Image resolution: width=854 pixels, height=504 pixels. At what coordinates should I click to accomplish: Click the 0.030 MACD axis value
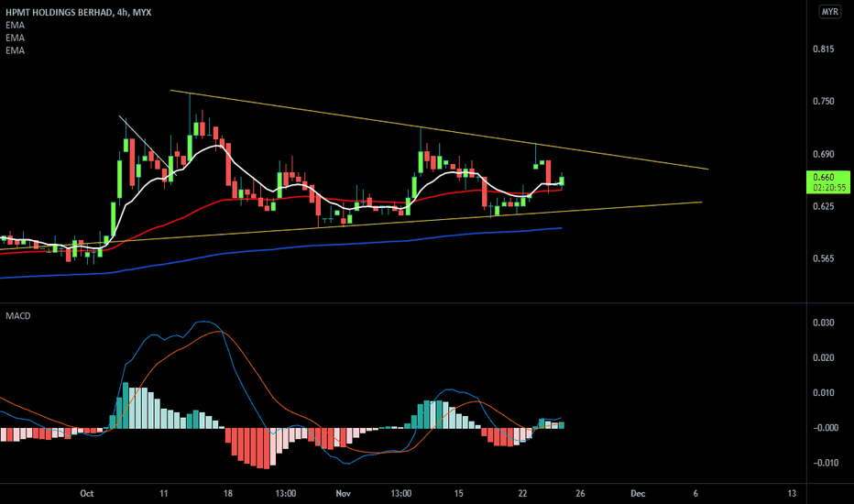(824, 323)
